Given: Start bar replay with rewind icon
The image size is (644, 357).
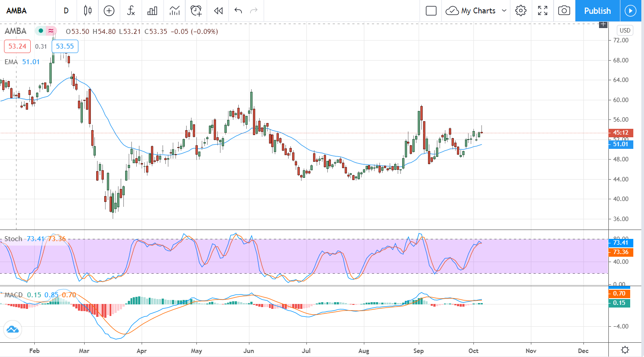Looking at the screenshot, I should [218, 11].
